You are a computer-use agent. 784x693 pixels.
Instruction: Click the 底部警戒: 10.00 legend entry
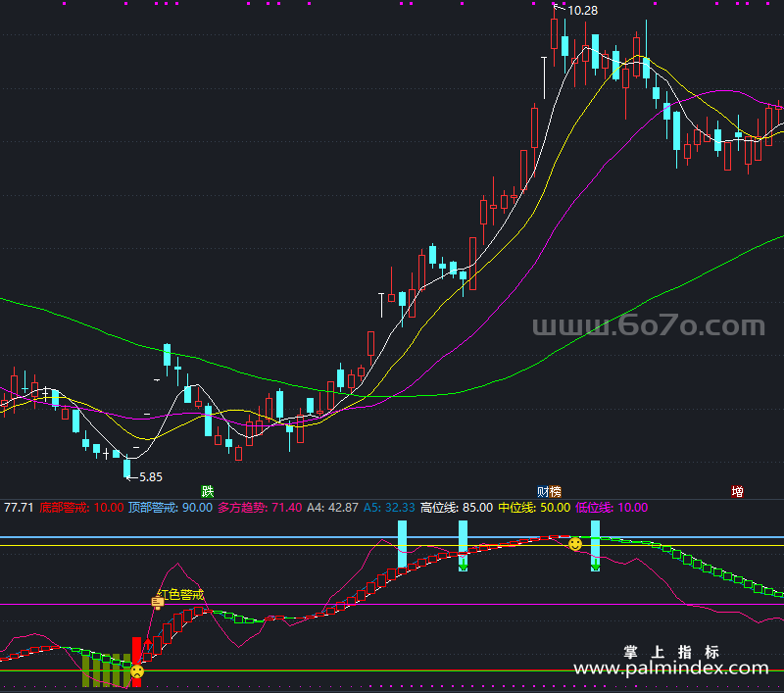point(81,508)
